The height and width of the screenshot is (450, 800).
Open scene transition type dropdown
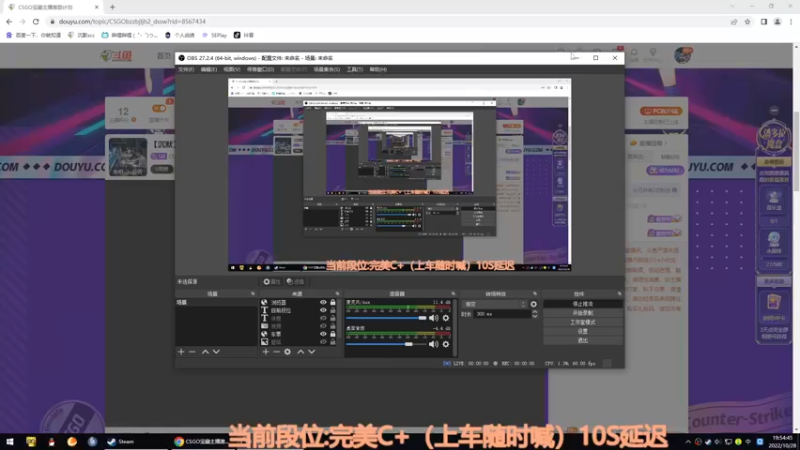pyautogui.click(x=494, y=304)
